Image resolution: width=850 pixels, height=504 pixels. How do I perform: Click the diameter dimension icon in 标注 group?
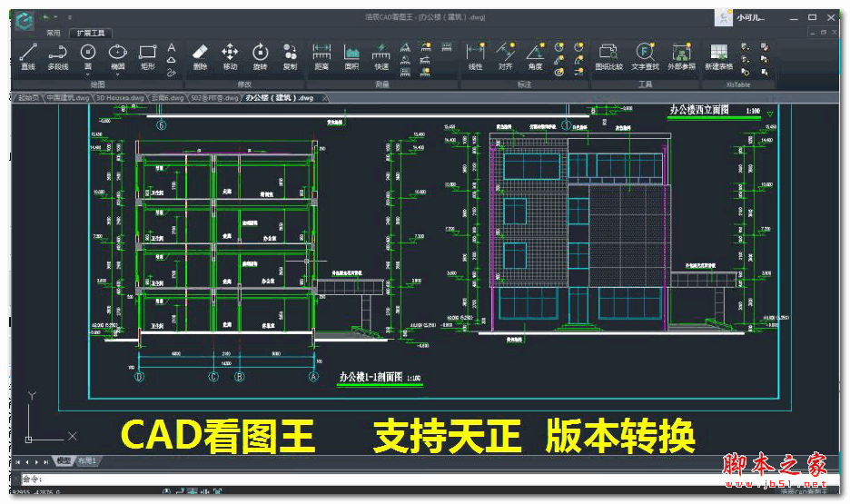[x=579, y=48]
